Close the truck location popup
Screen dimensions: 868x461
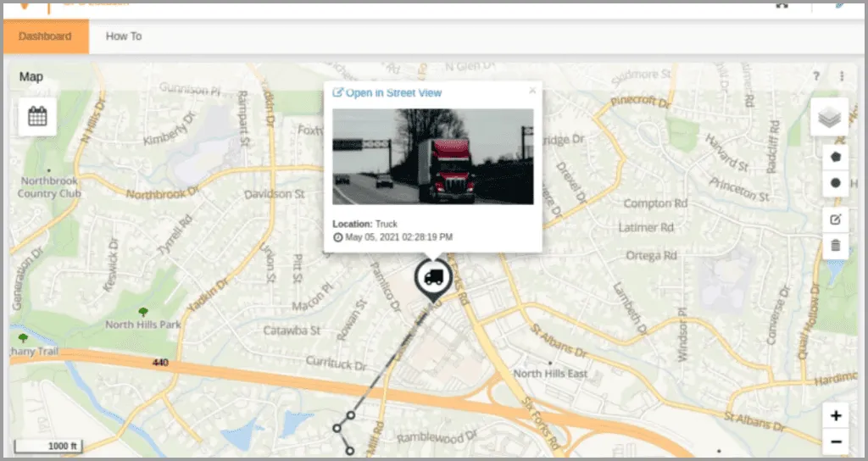532,90
